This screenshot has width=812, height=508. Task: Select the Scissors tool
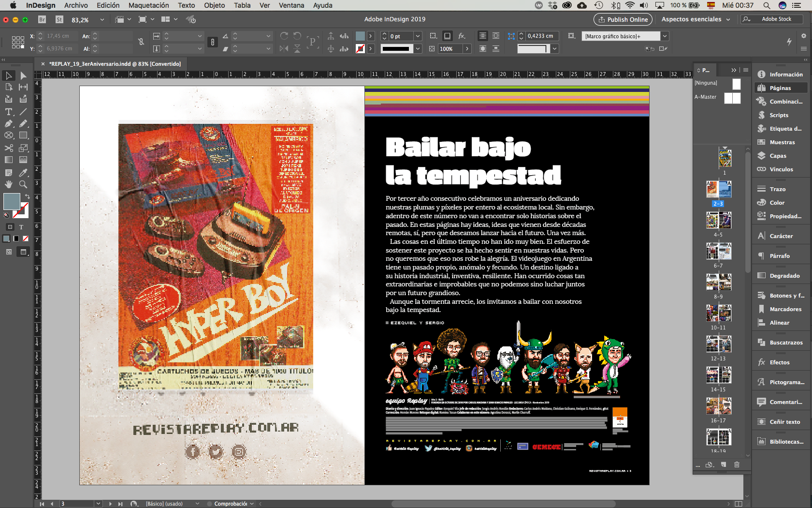point(9,148)
